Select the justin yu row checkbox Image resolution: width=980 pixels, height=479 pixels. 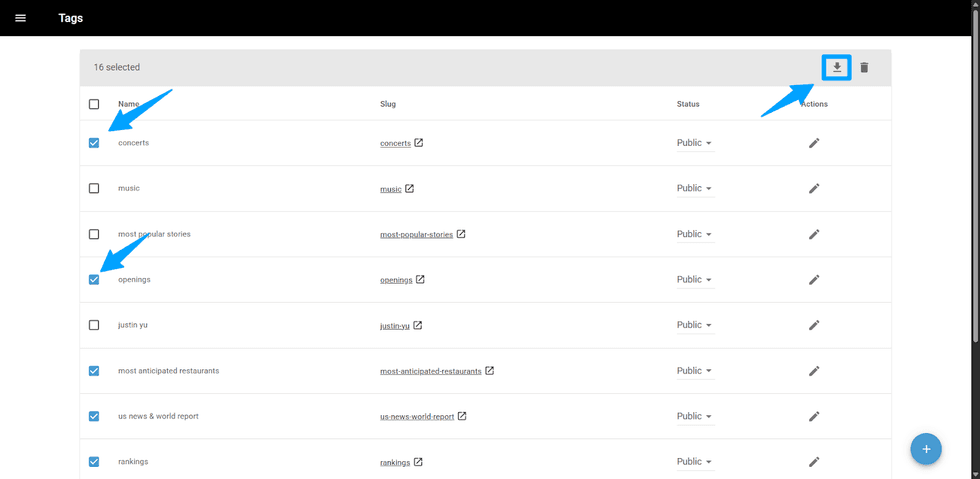coord(94,325)
